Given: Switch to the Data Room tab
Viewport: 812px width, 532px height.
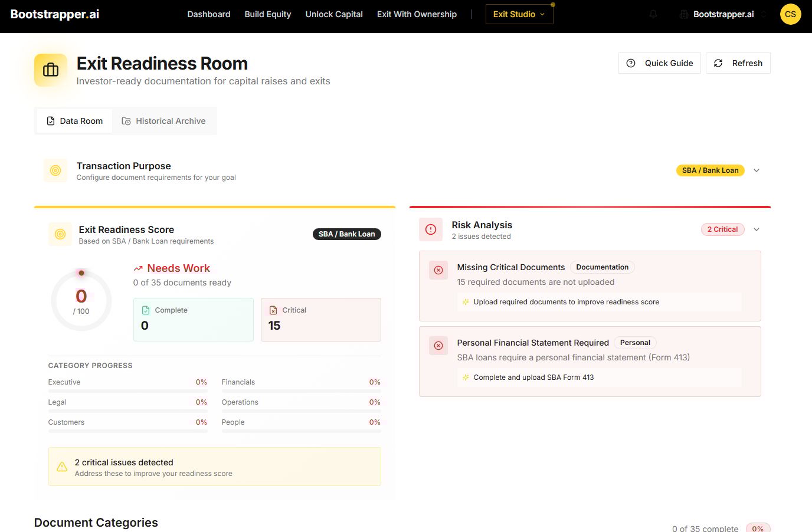Looking at the screenshot, I should [74, 121].
